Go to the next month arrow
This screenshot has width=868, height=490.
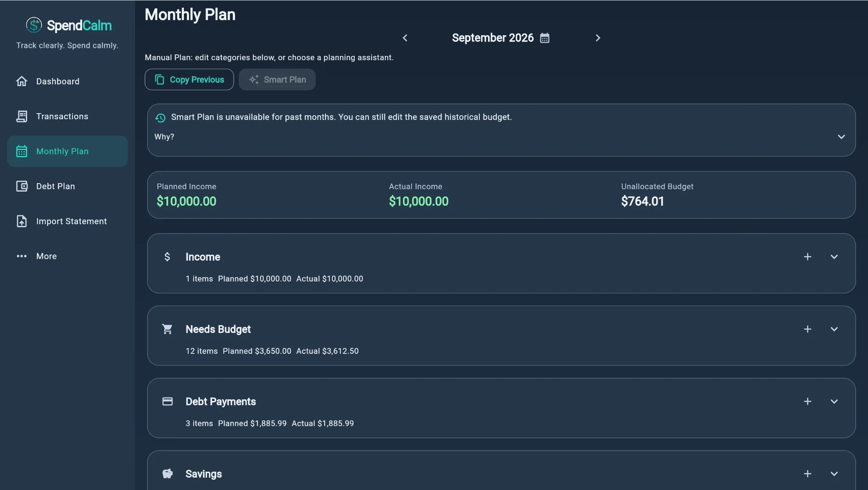(598, 38)
